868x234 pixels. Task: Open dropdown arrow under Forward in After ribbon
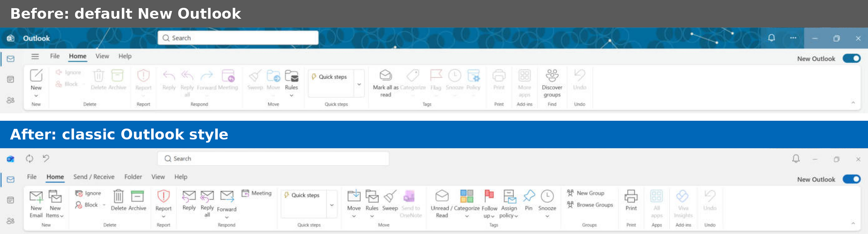point(227,217)
